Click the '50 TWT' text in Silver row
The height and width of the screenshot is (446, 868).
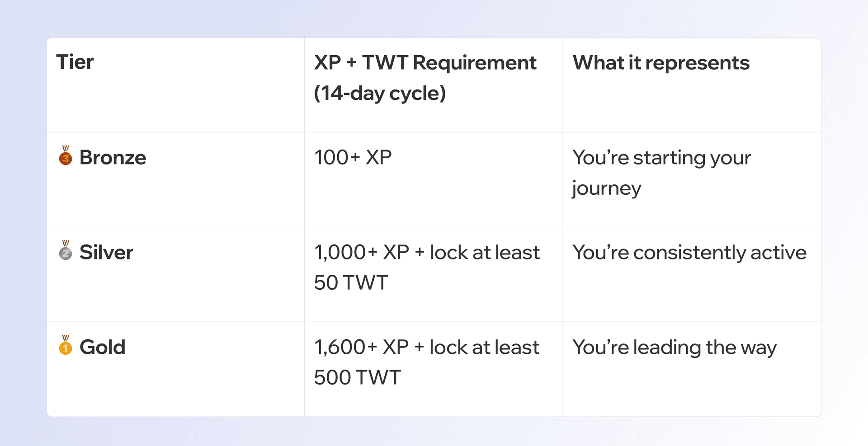coord(351,283)
